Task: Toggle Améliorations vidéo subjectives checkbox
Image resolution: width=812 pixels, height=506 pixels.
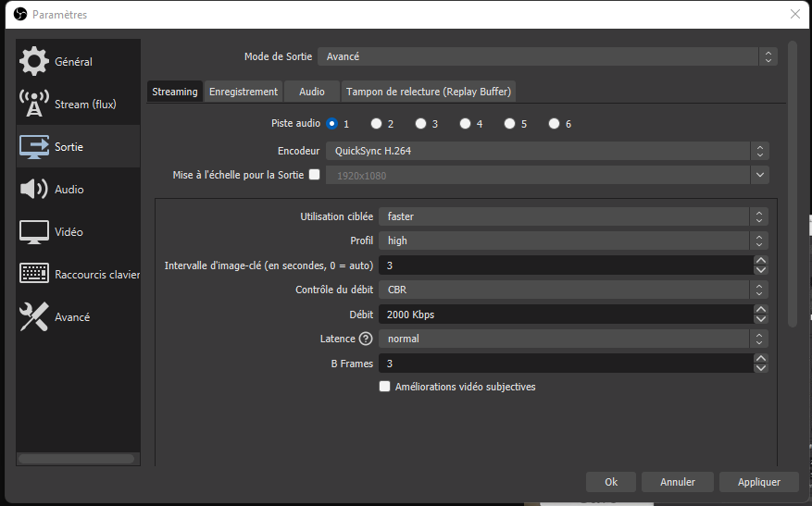Action: point(385,387)
